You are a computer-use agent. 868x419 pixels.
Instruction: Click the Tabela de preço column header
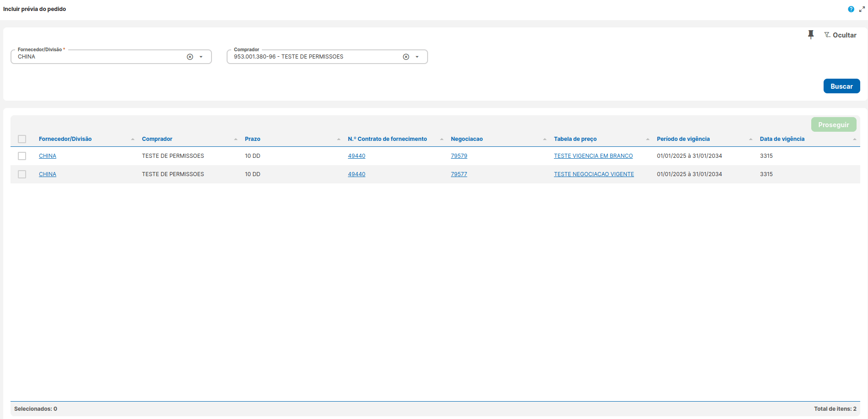[575, 139]
